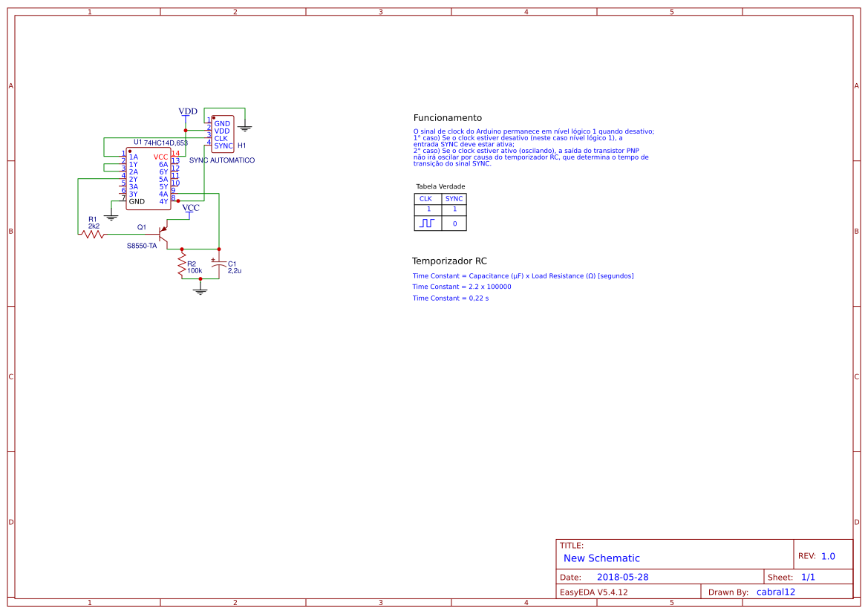Select the Funcionamento section heading

(446, 117)
